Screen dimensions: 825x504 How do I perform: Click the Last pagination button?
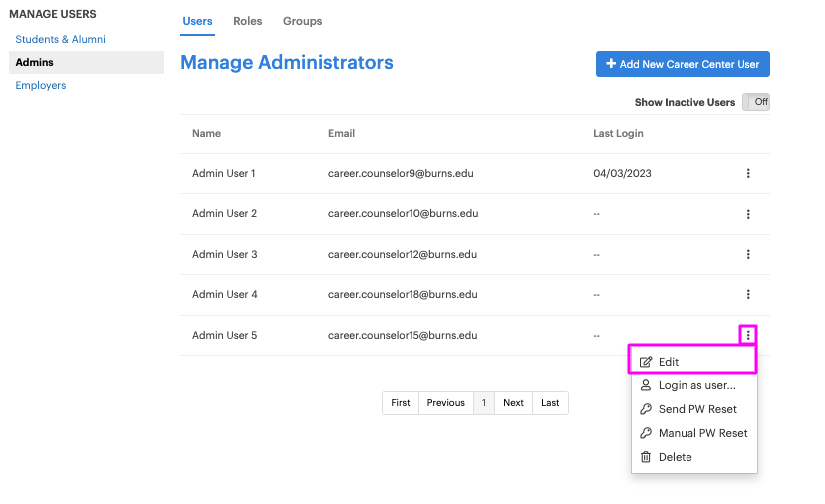tap(550, 403)
